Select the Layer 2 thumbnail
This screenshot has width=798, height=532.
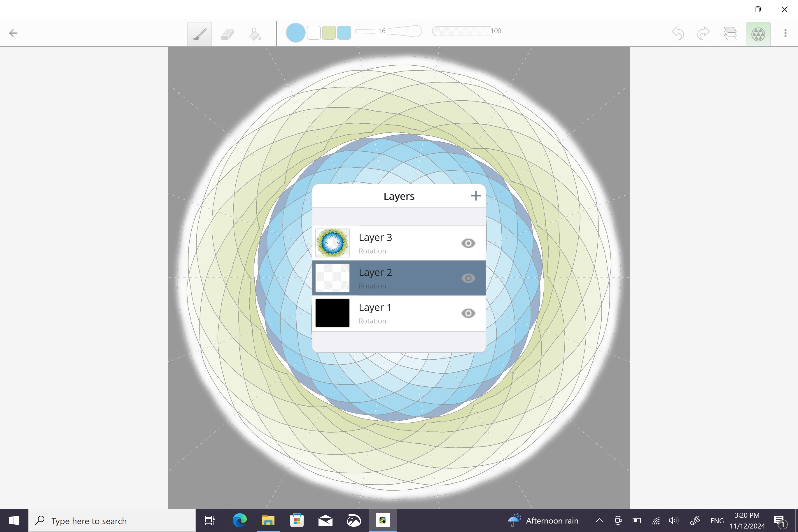tap(332, 278)
